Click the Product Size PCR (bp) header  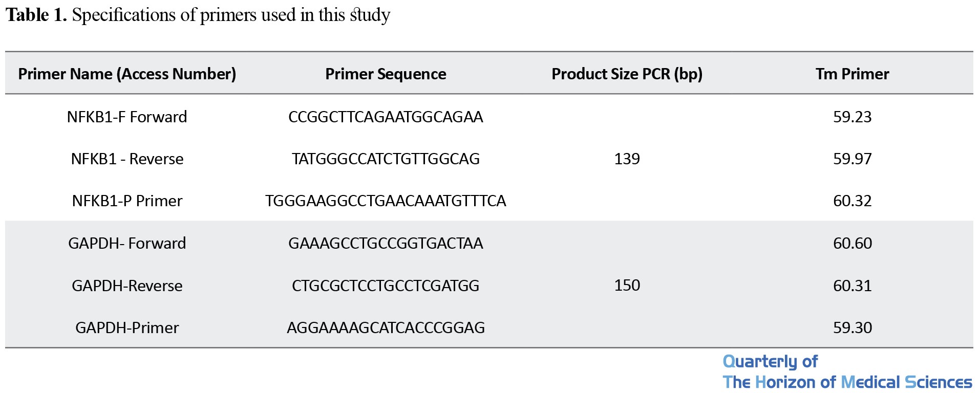coord(627,74)
